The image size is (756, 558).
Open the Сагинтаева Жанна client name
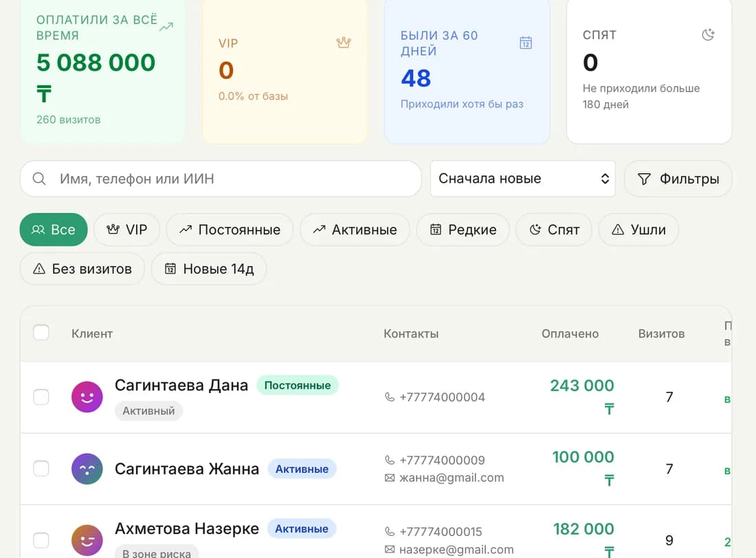pos(186,469)
